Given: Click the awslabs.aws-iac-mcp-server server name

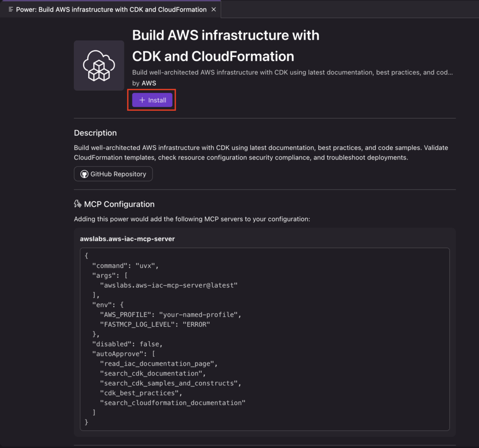Looking at the screenshot, I should tap(127, 238).
